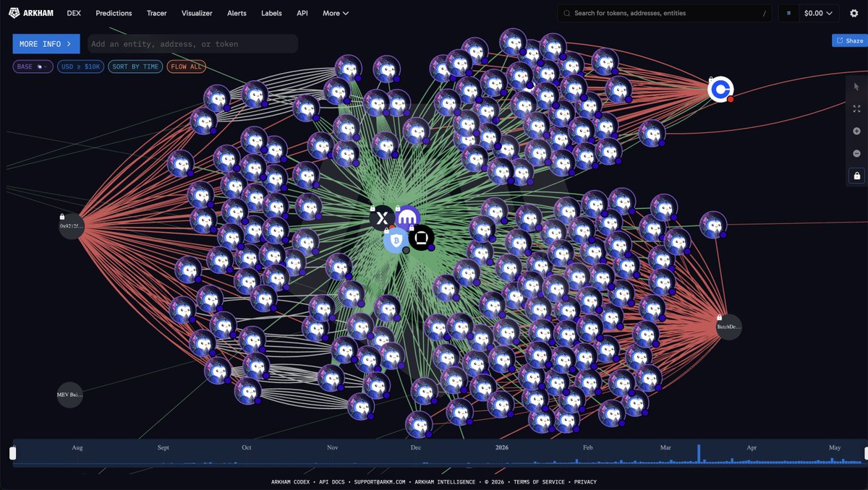Open Alerts
Screen dimensions: 868x490
tap(237, 13)
